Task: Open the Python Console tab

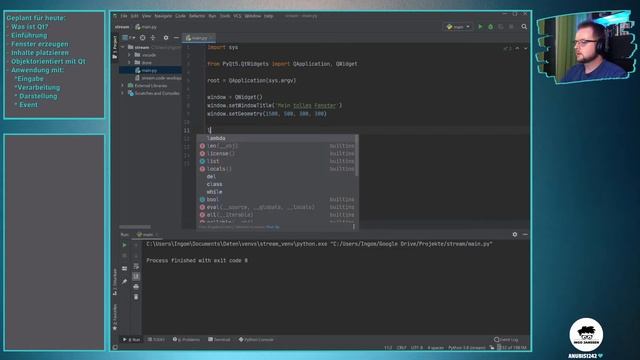Action: click(256, 340)
